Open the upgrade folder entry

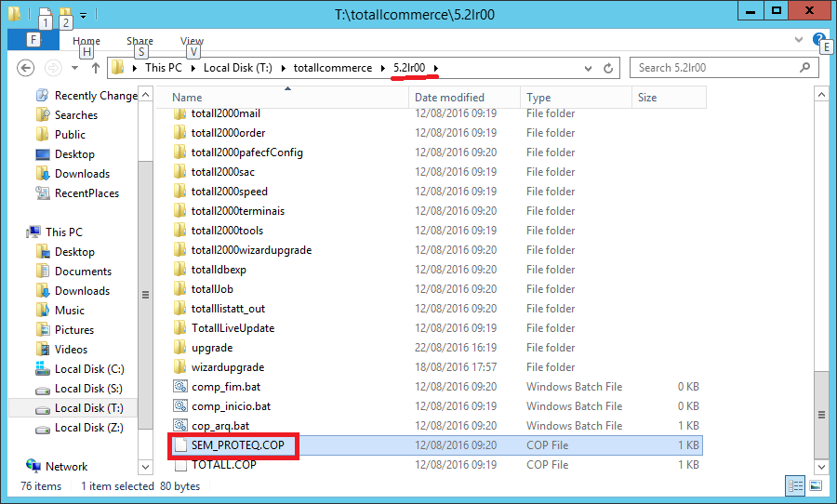click(212, 348)
